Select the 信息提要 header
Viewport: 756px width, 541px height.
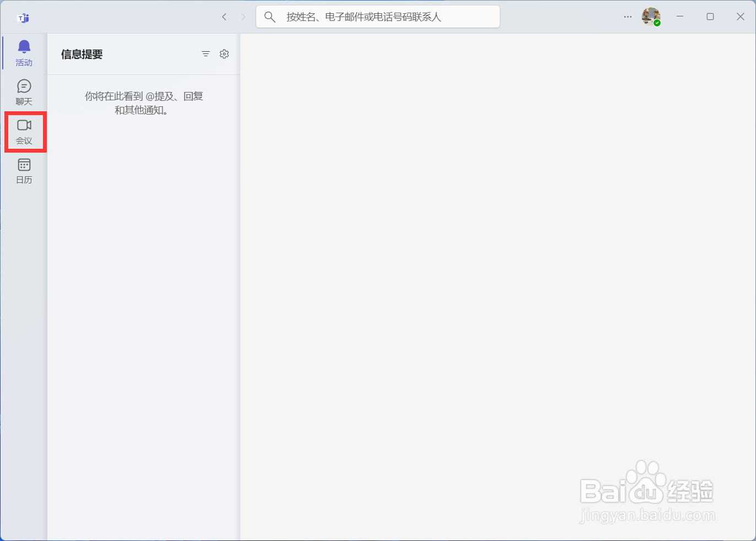coord(82,53)
